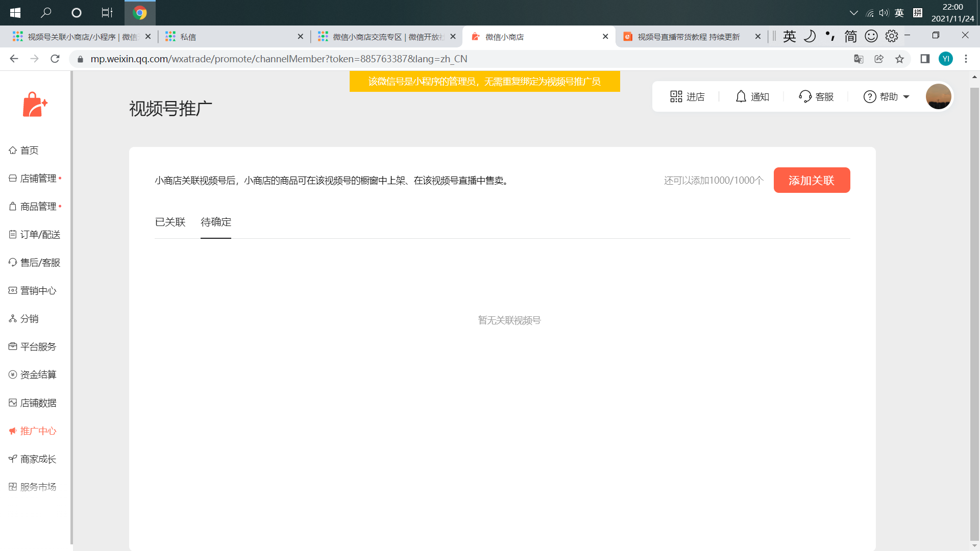Image resolution: width=980 pixels, height=551 pixels.
Task: Toggle the IME moon night mode icon
Action: point(810,36)
